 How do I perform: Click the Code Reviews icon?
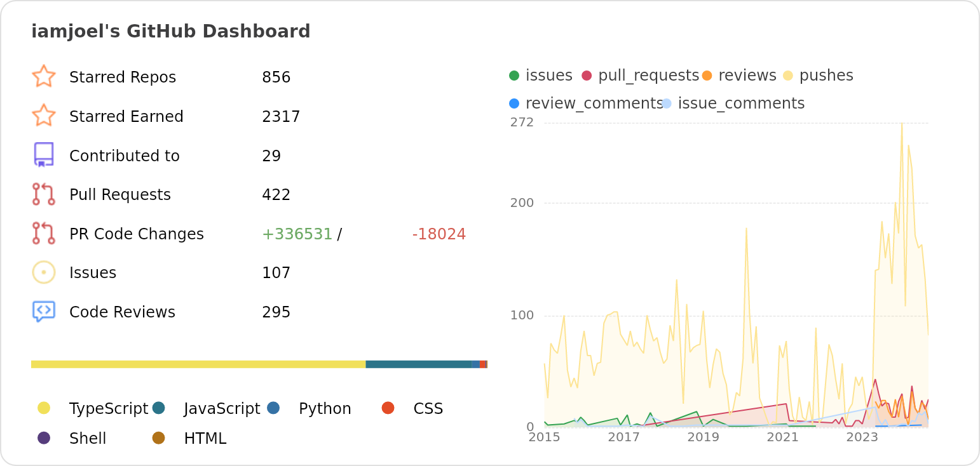[x=44, y=312]
